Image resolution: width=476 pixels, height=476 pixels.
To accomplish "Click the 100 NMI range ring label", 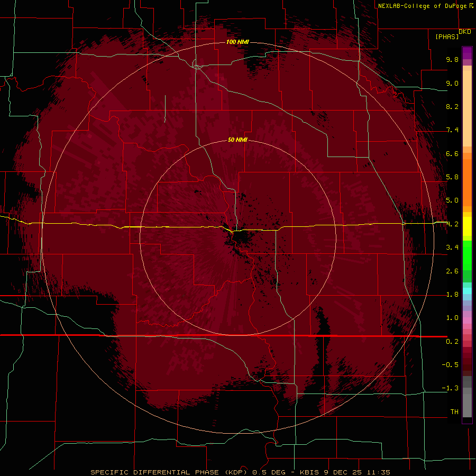I will click(x=237, y=42).
